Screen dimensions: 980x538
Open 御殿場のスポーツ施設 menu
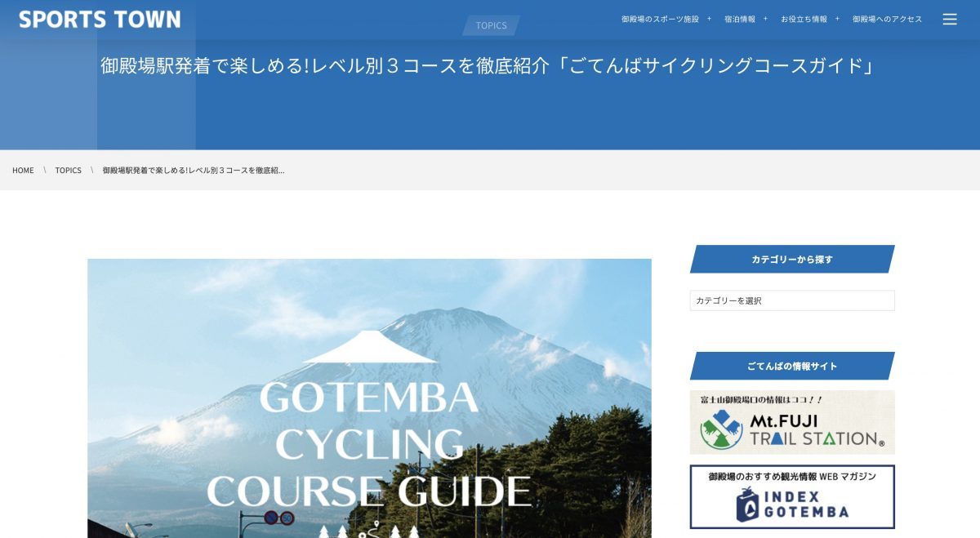pyautogui.click(x=660, y=19)
